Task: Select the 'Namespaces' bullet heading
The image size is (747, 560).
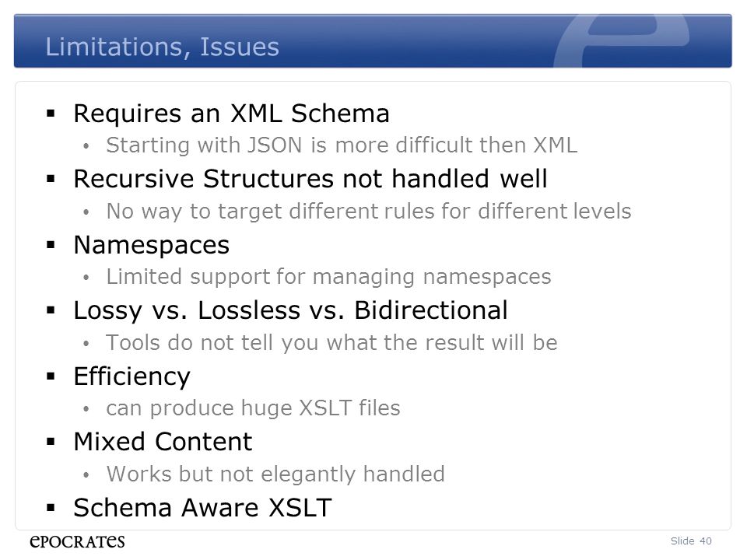Action: (152, 246)
